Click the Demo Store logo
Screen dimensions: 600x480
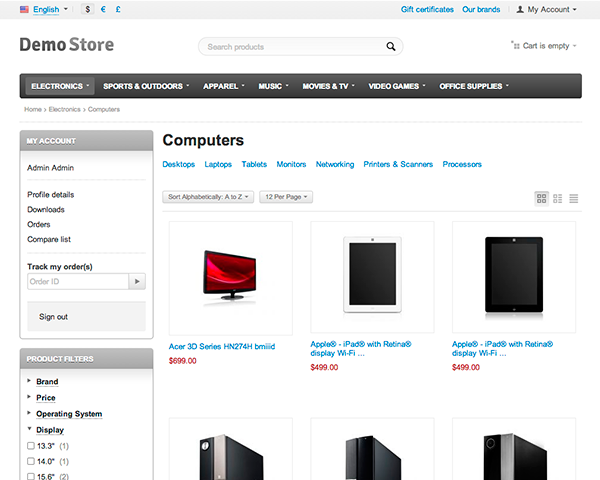[x=67, y=44]
